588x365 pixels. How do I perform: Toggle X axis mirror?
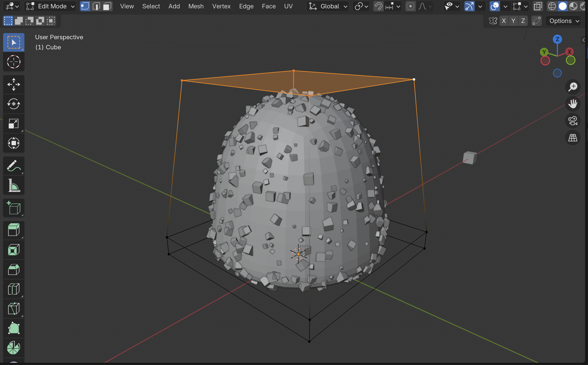[x=504, y=21]
